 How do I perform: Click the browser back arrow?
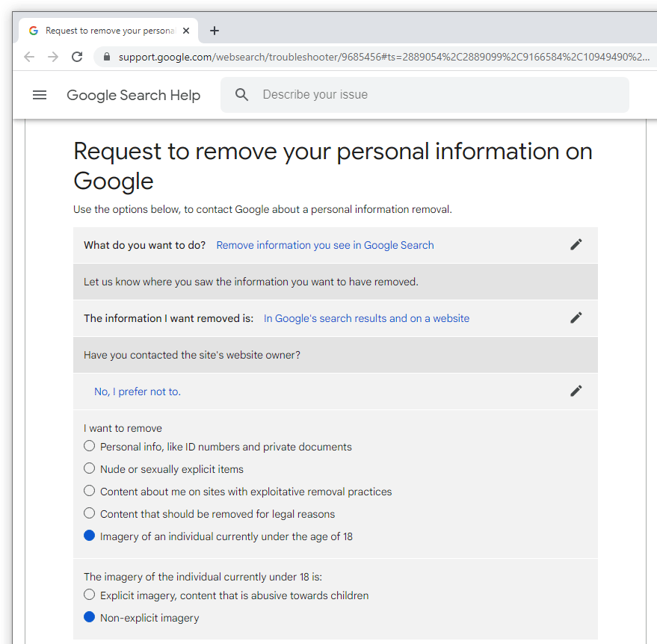[29, 57]
